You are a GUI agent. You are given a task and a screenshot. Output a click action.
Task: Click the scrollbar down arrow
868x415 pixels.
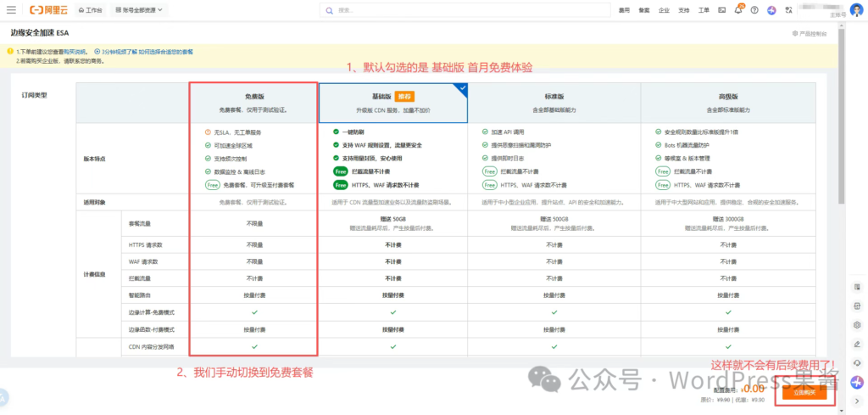click(842, 411)
